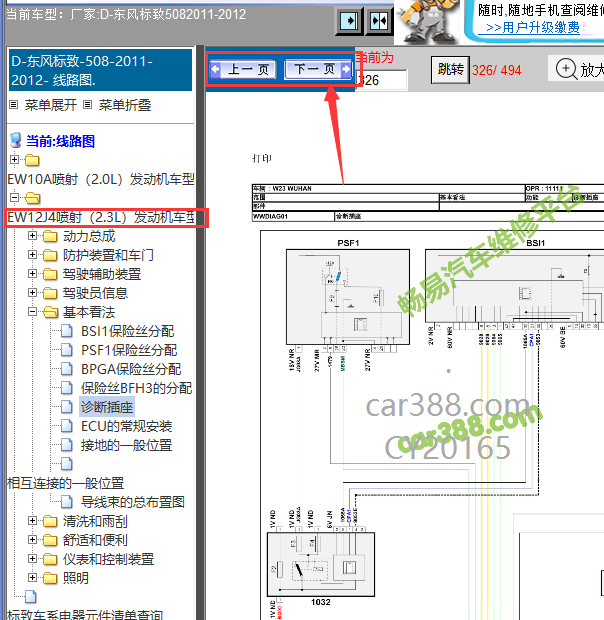604x620 pixels.
Task: Click the 打印 print link
Action: pos(262,159)
